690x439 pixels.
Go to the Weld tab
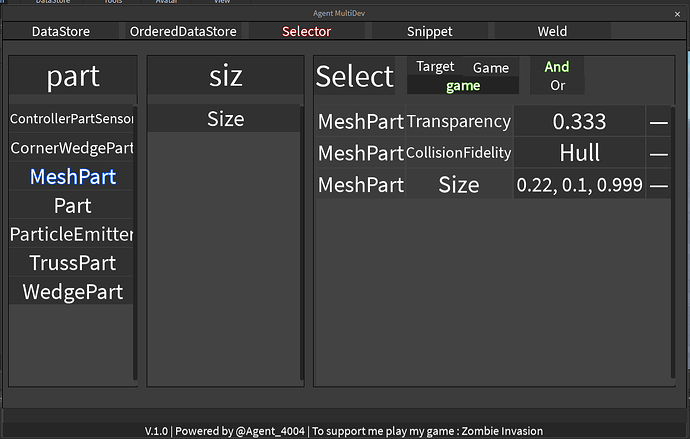pyautogui.click(x=552, y=31)
